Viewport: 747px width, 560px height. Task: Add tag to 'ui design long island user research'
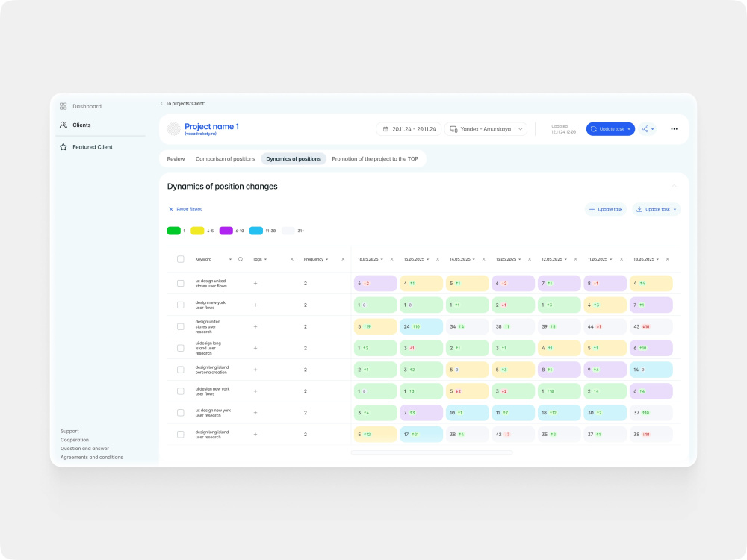255,348
